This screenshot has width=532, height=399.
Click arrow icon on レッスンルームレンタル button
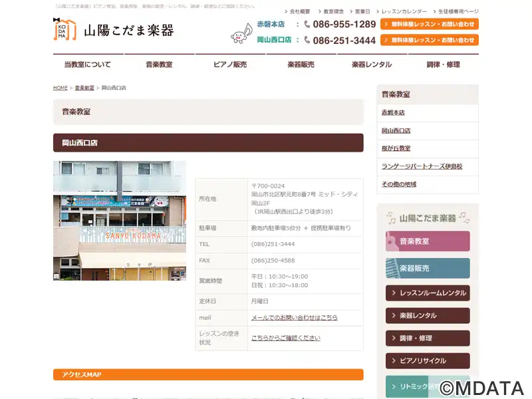coord(394,293)
